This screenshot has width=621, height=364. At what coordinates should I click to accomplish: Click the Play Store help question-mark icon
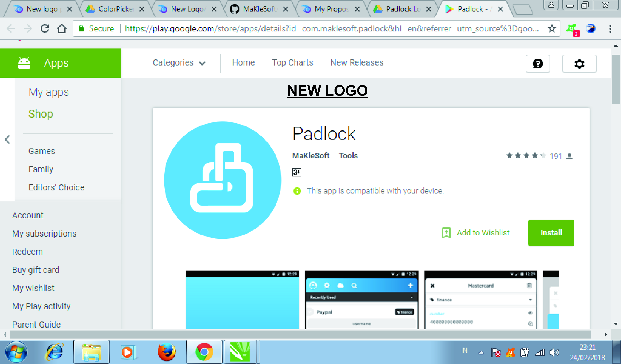[538, 64]
